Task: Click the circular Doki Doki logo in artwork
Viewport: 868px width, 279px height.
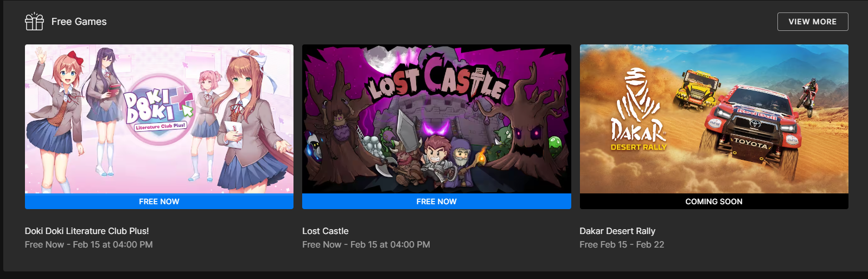Action: tap(158, 109)
